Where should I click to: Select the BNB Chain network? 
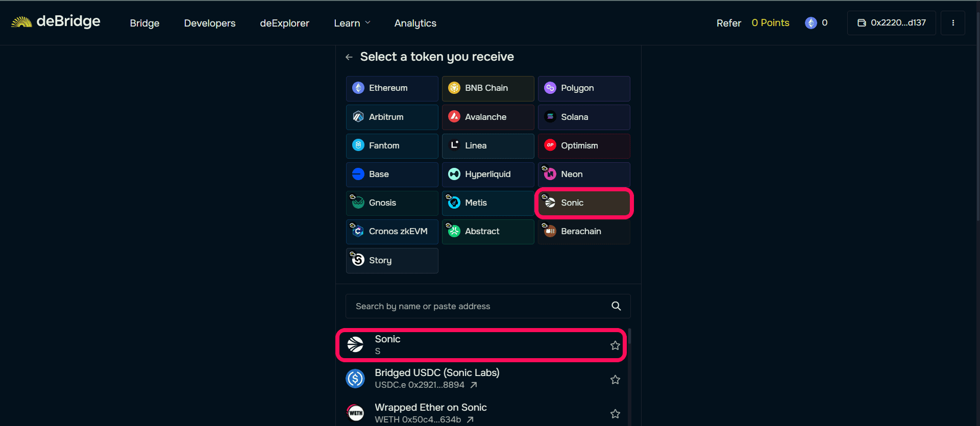(x=488, y=88)
